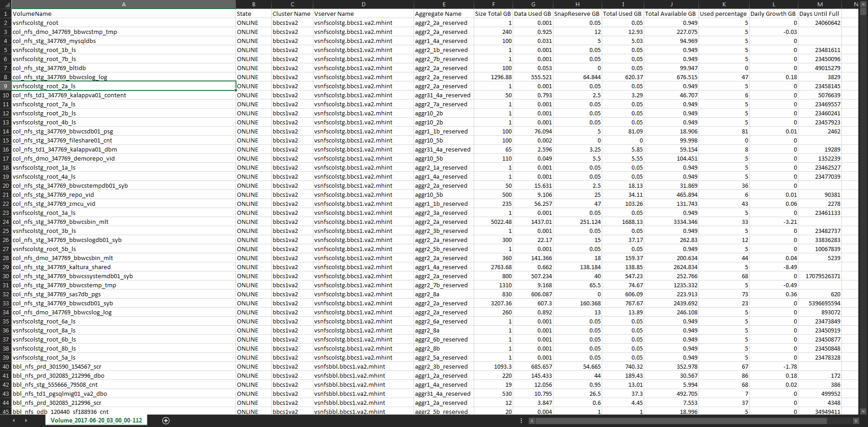Open the Volume_2017-06-20_03_00_00-112 sheet tab
Screen dimensions: 868x427
pyautogui.click(x=96, y=421)
